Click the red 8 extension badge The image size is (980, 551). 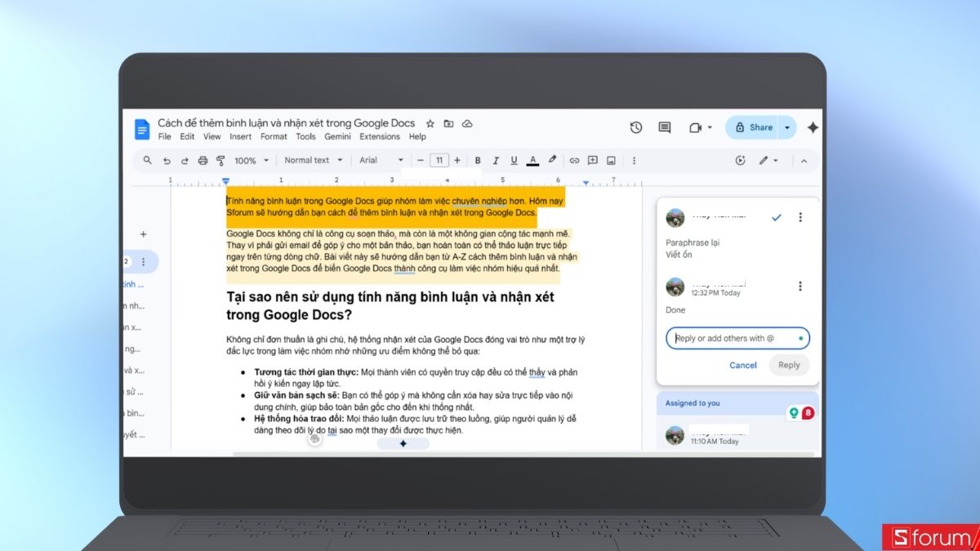pos(808,413)
